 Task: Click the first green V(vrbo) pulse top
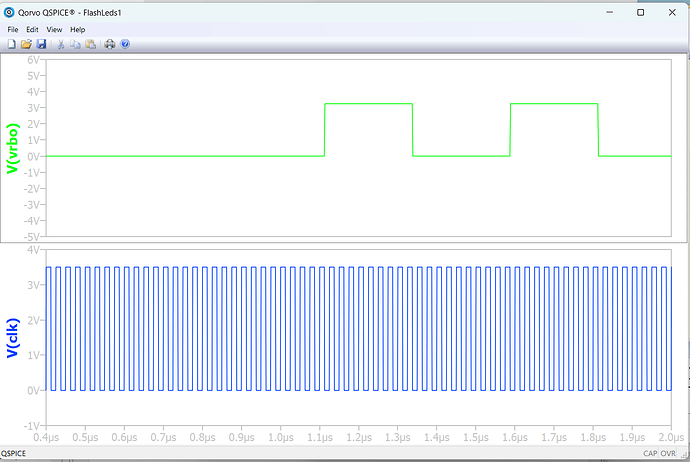pos(369,104)
